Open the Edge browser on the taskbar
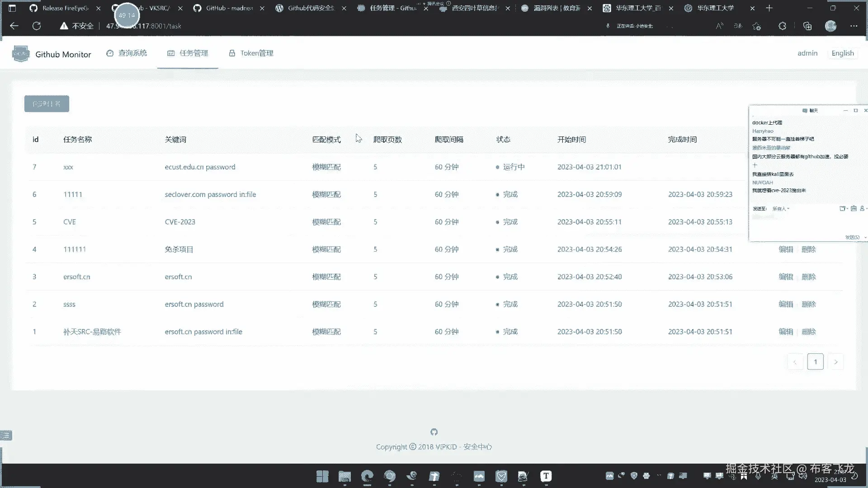The image size is (868, 488). (367, 476)
